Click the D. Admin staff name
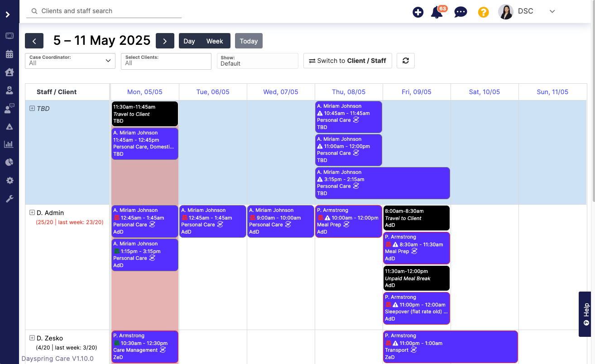595x364 pixels. pos(50,213)
